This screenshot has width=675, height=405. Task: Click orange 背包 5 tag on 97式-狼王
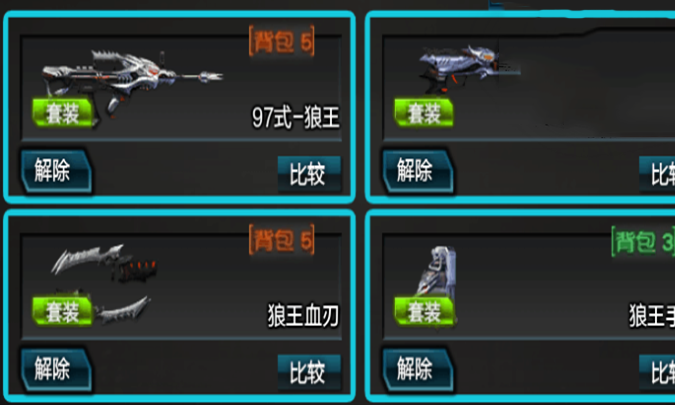coord(282,42)
